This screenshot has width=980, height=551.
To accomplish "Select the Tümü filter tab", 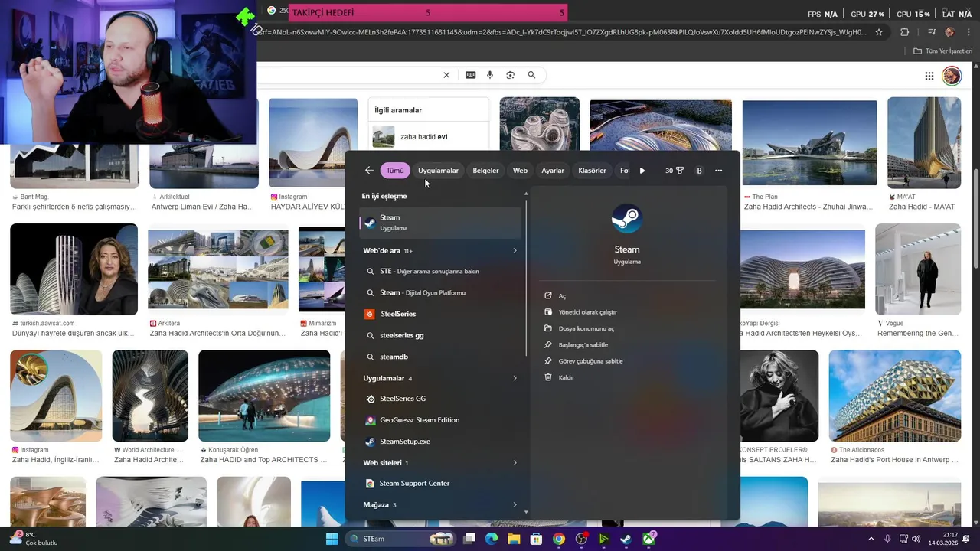I will click(x=395, y=171).
